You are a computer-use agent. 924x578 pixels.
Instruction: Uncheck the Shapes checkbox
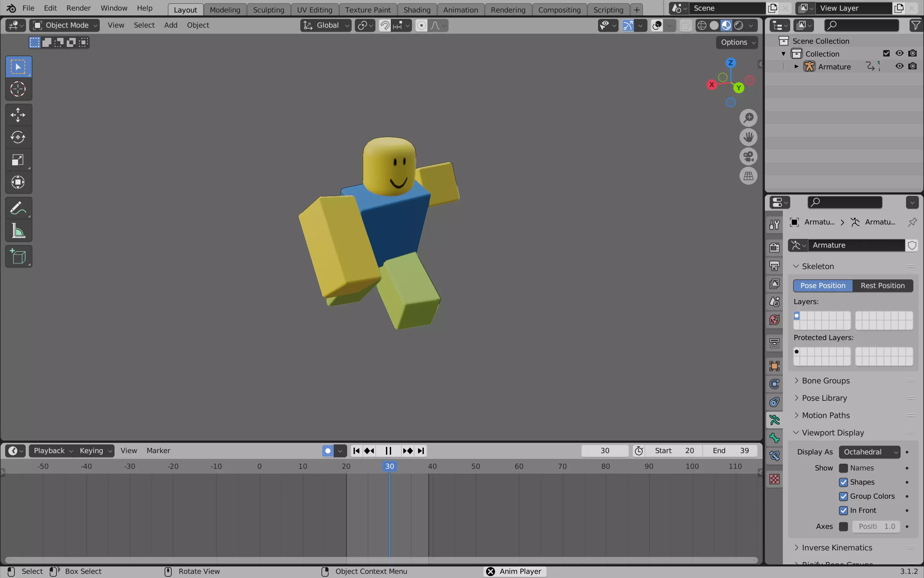[x=843, y=482]
